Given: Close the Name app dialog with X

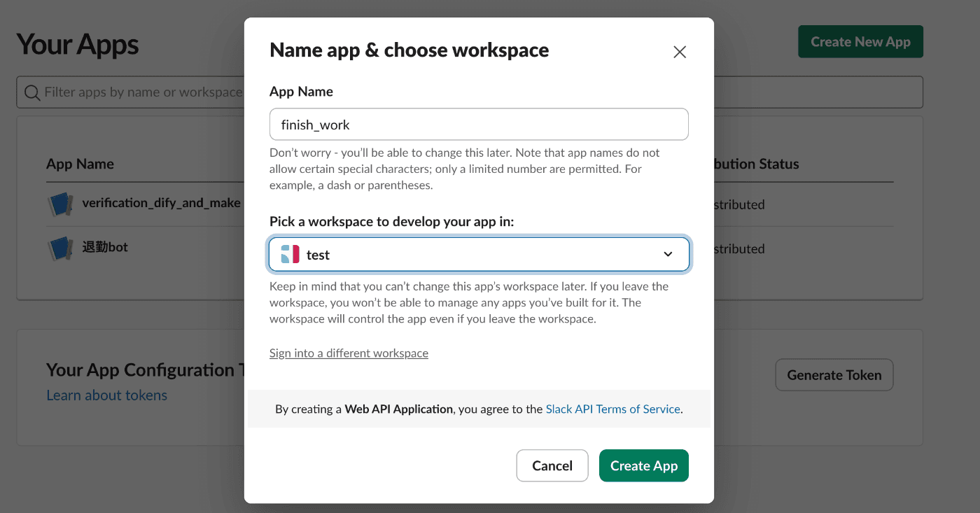Looking at the screenshot, I should point(679,52).
